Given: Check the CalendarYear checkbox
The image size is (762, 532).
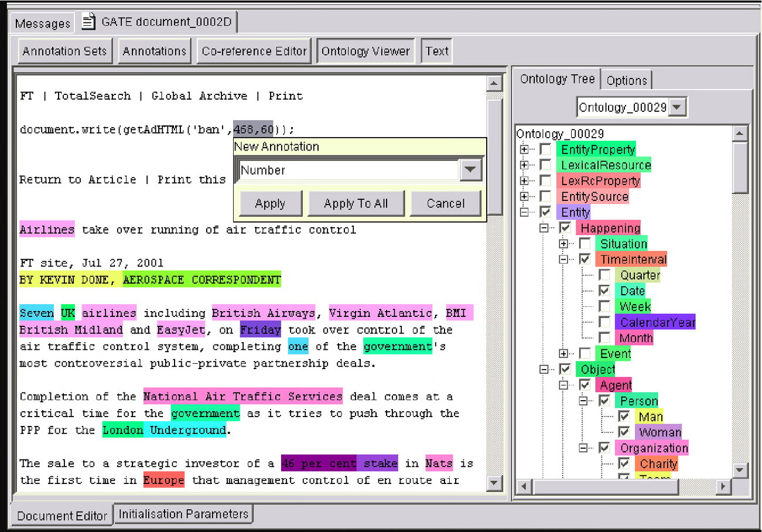Looking at the screenshot, I should point(604,322).
